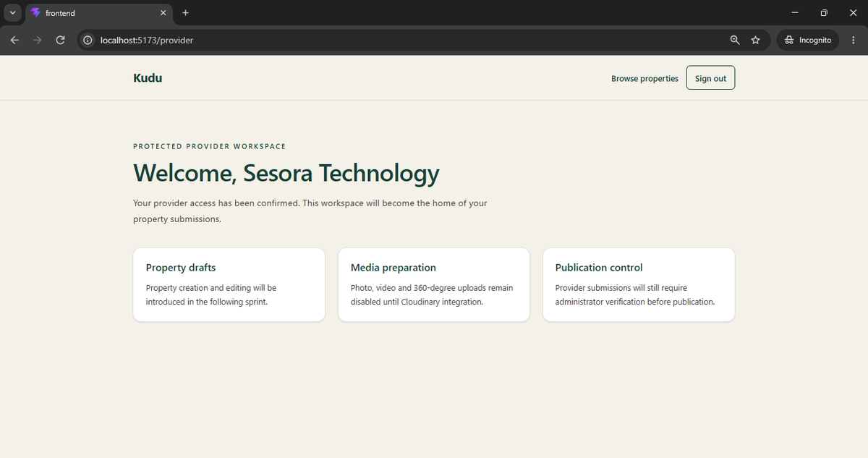The image size is (868, 458).
Task: Click the text about Cloudinary integration
Action: (432, 294)
